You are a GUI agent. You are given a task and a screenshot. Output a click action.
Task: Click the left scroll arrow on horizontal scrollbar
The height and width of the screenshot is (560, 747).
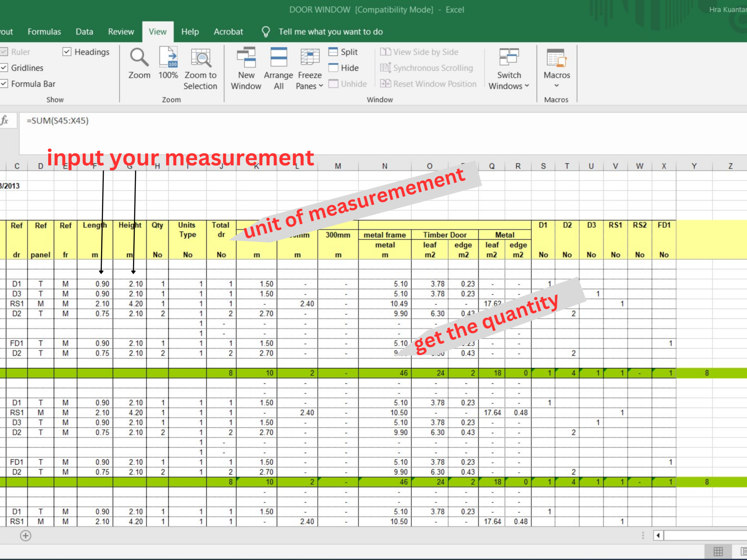[658, 535]
